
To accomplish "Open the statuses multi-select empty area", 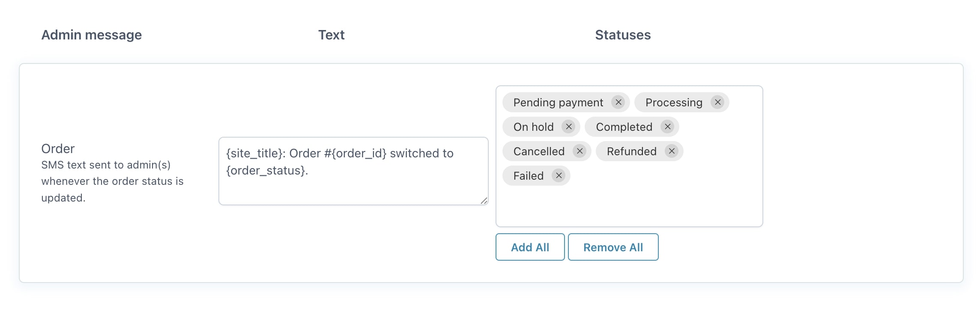I will (629, 205).
